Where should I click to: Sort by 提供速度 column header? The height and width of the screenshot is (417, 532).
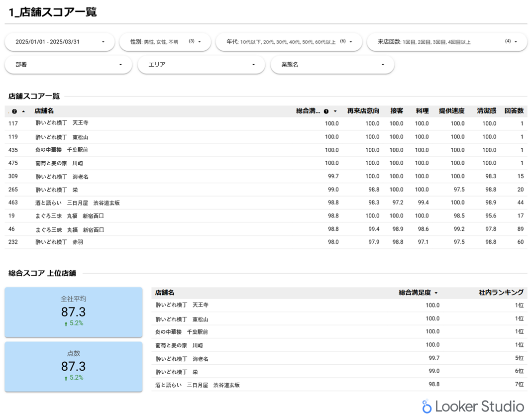(451, 111)
